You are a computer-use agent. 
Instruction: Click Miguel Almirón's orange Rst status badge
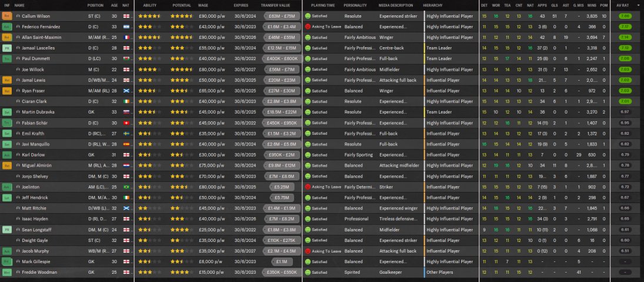pyautogui.click(x=7, y=165)
